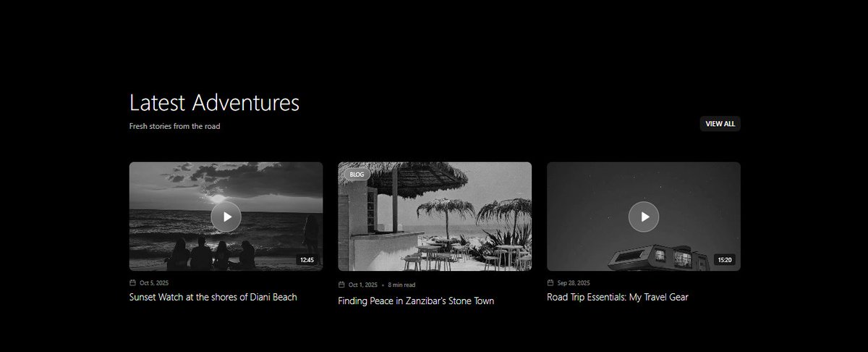Select the BLOG badge on the Zanzibar image
The width and height of the screenshot is (868, 352).
(357, 175)
